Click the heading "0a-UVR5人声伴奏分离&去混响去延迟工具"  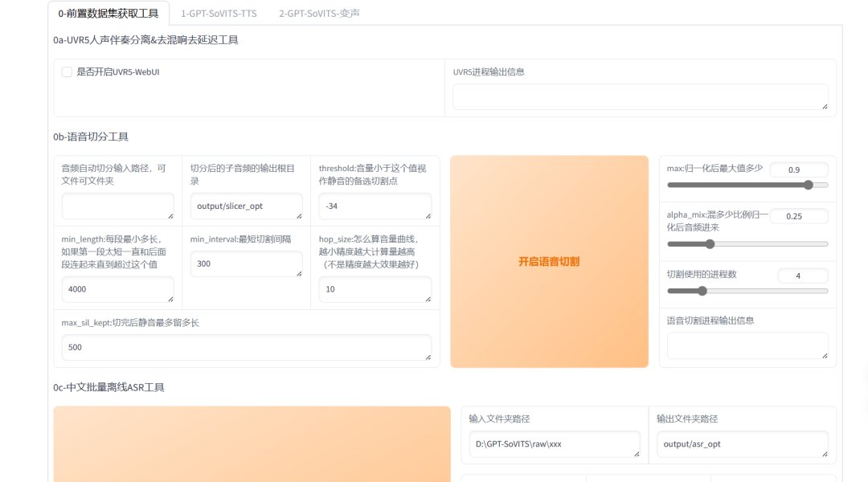(x=145, y=40)
